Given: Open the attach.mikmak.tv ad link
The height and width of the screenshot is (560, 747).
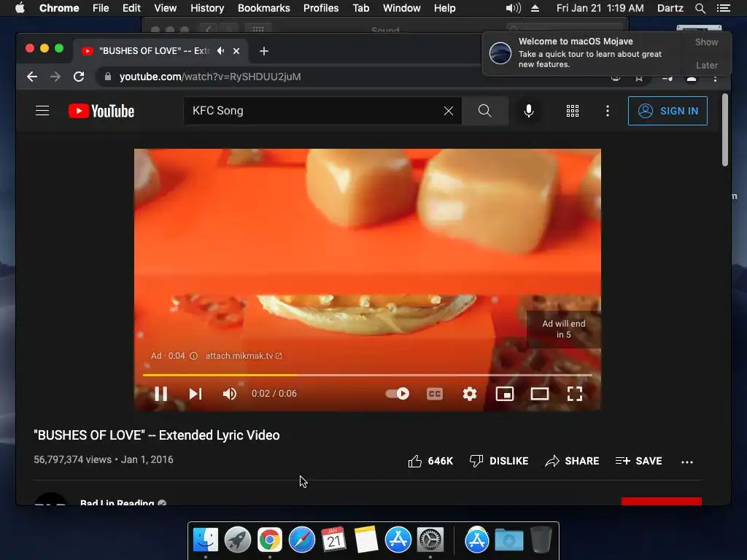Looking at the screenshot, I should pyautogui.click(x=244, y=356).
